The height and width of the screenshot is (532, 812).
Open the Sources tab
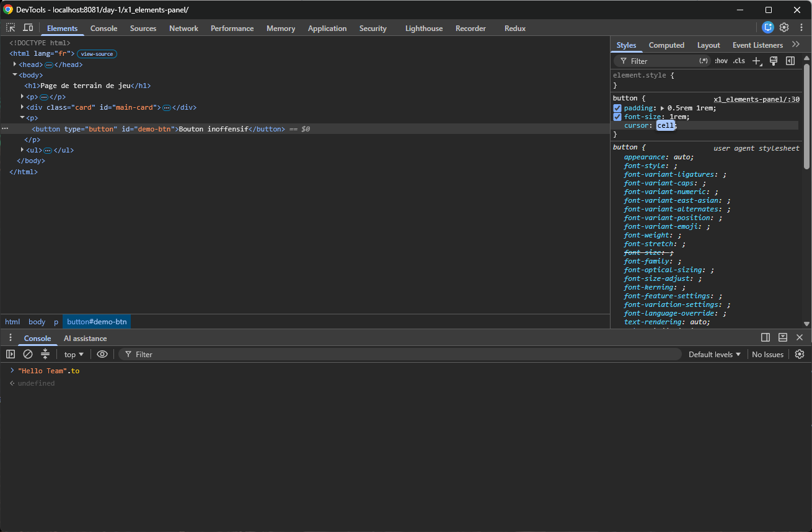[143, 28]
